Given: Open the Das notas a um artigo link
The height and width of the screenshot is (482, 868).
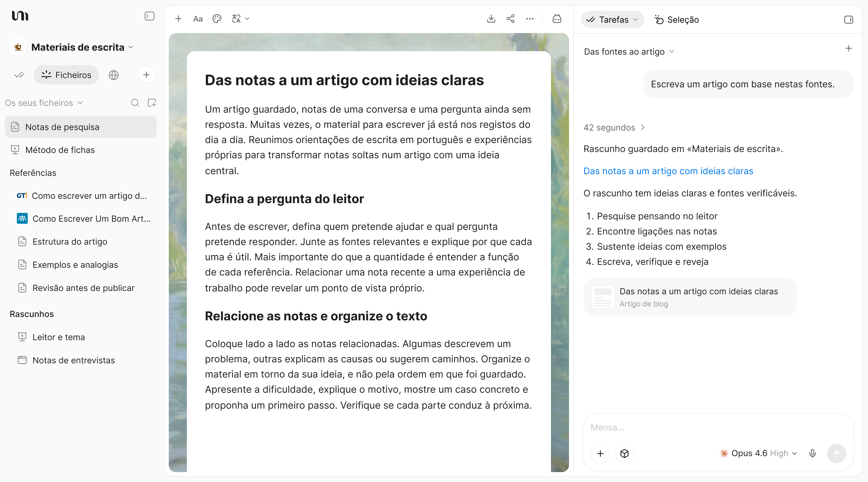Looking at the screenshot, I should click(668, 171).
